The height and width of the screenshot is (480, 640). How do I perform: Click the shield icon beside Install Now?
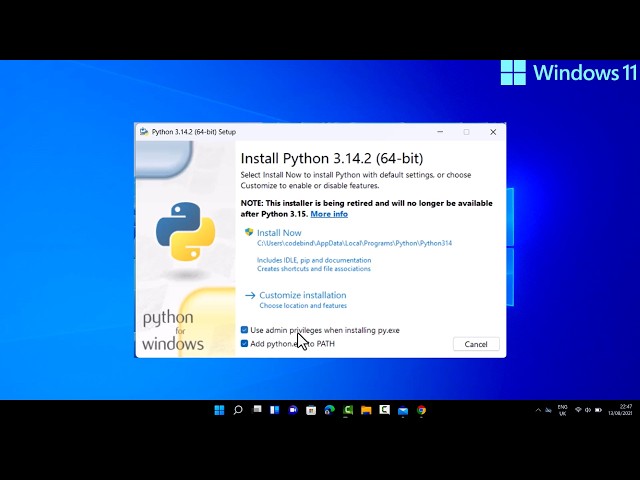pyautogui.click(x=249, y=232)
